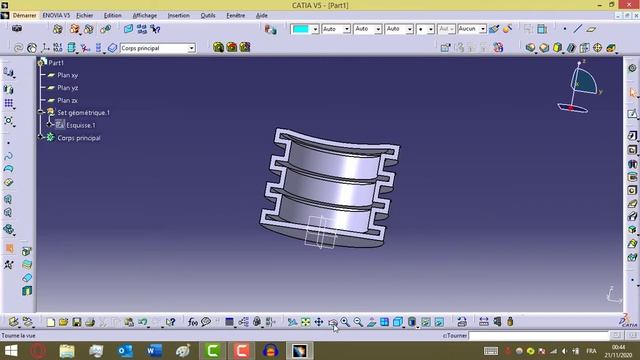Swap visible space icon

(439, 322)
